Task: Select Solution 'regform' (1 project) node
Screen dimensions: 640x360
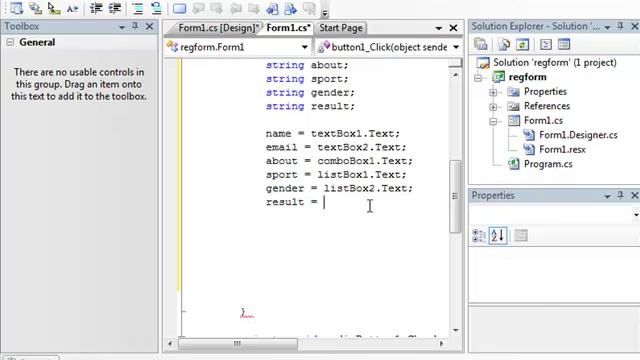Action: (x=555, y=62)
